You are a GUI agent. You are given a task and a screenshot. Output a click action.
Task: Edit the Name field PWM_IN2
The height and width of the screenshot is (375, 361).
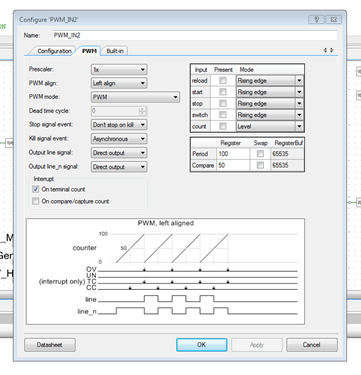pos(195,35)
